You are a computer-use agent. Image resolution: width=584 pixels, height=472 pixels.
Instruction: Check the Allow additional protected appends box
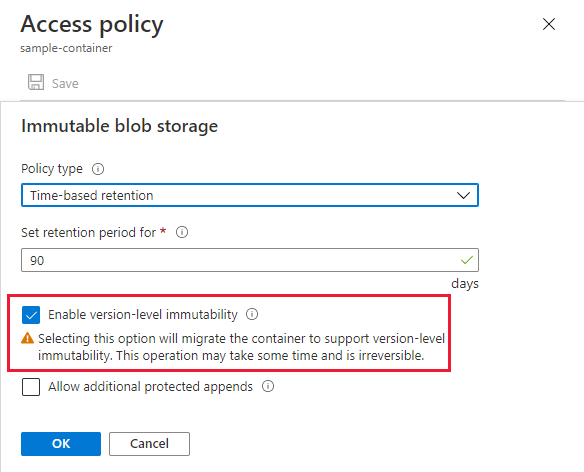pyautogui.click(x=31, y=387)
